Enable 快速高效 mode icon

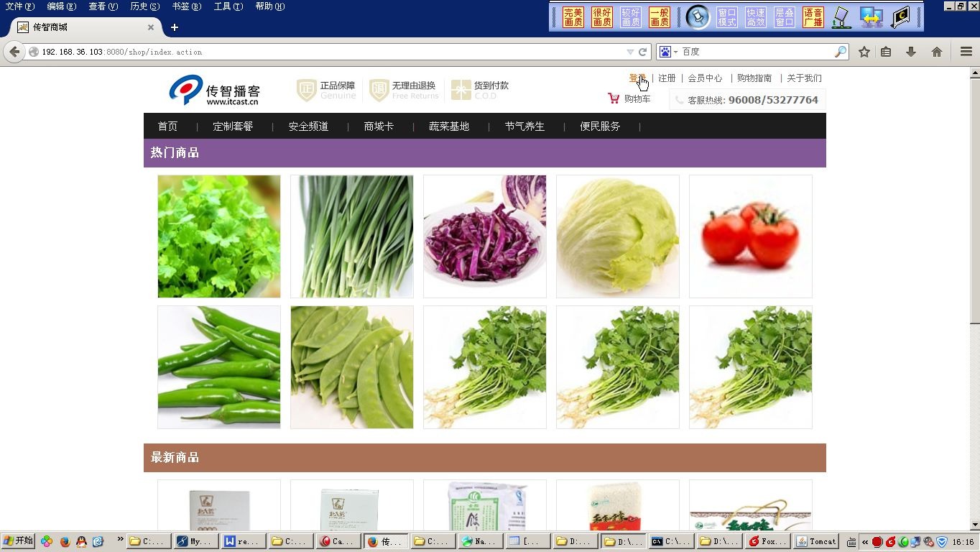coord(756,17)
